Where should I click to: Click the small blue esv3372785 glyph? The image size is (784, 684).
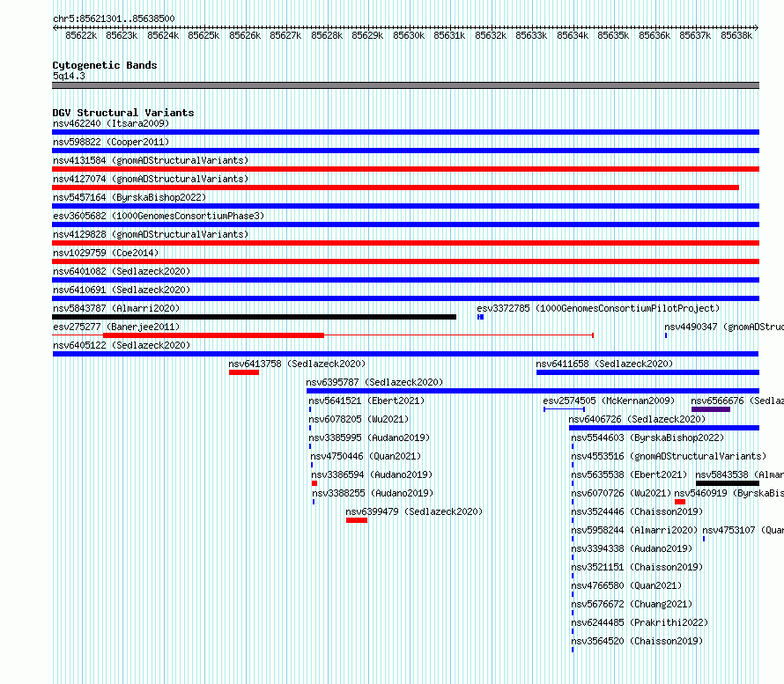pyautogui.click(x=480, y=317)
